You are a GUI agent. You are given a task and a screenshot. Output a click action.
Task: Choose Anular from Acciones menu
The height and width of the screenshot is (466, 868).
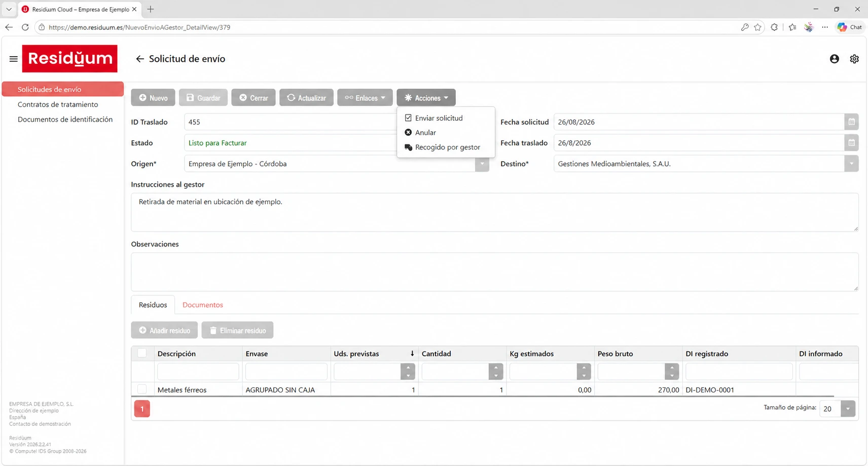coord(425,132)
